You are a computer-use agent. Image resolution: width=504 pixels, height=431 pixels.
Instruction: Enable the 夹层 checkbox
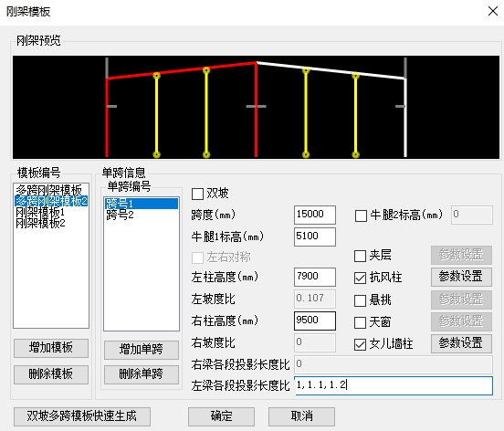(360, 256)
